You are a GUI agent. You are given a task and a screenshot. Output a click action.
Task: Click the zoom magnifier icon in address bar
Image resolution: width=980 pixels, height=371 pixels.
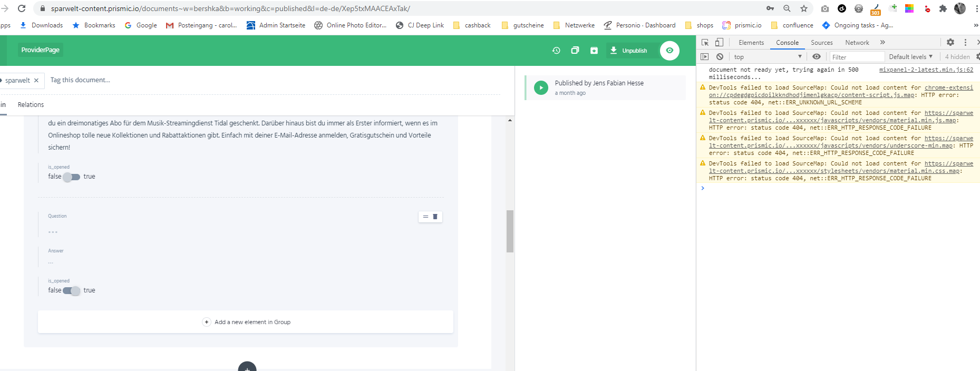787,8
